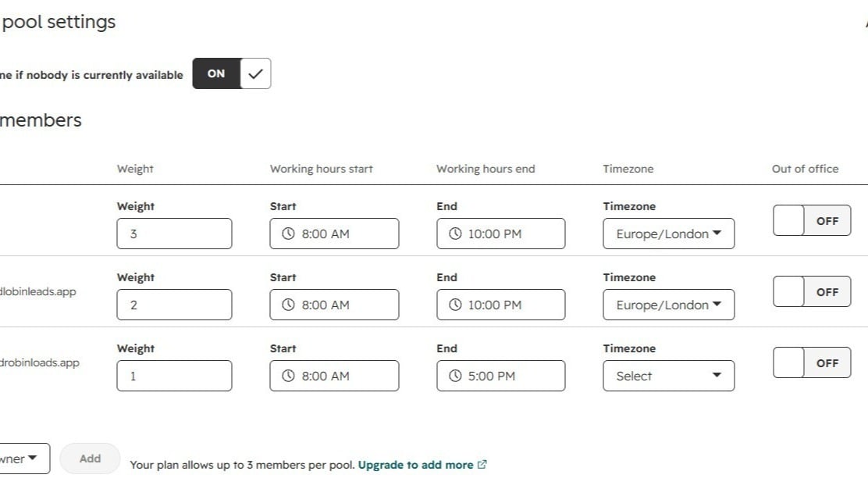Viewport: 868px width, 489px height.
Task: Click checkmark on the ON toggle
Action: click(255, 73)
